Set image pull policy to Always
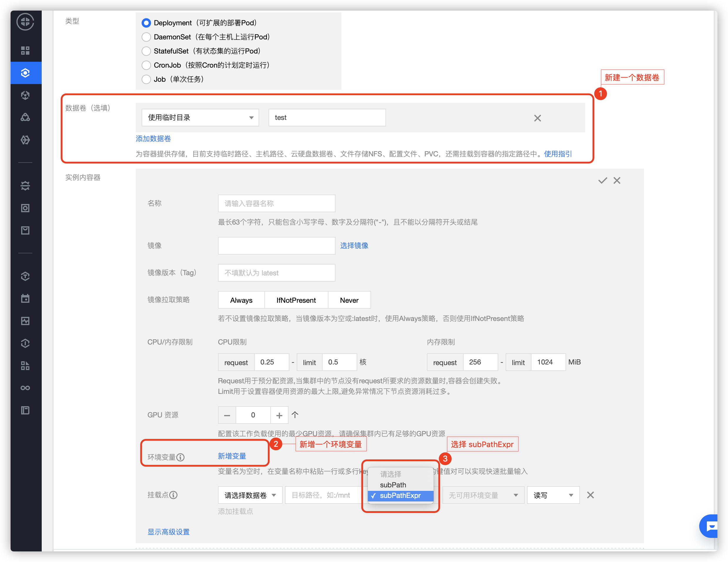Image resolution: width=728 pixels, height=562 pixels. click(x=241, y=300)
